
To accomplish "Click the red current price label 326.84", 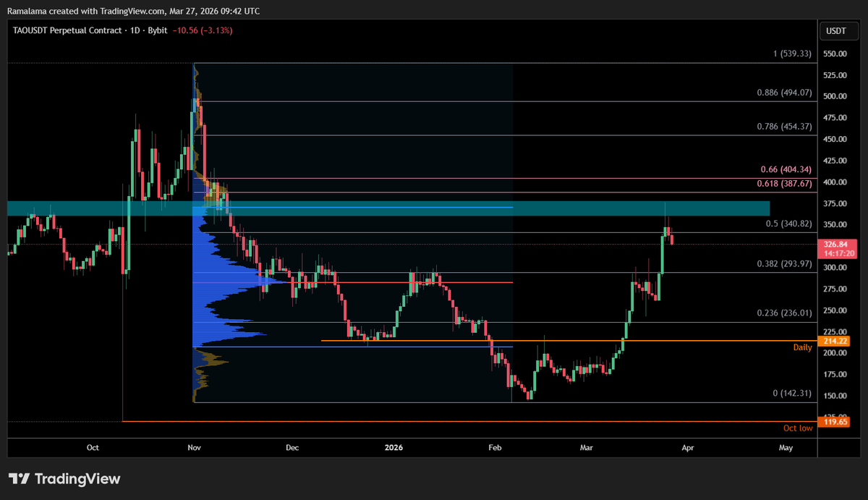I will pyautogui.click(x=835, y=245).
